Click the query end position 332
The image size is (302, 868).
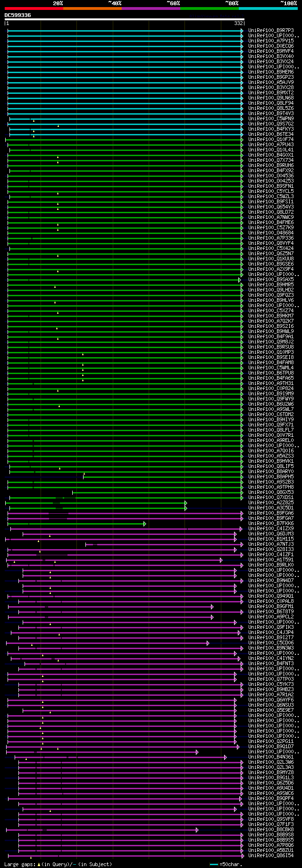click(x=238, y=23)
